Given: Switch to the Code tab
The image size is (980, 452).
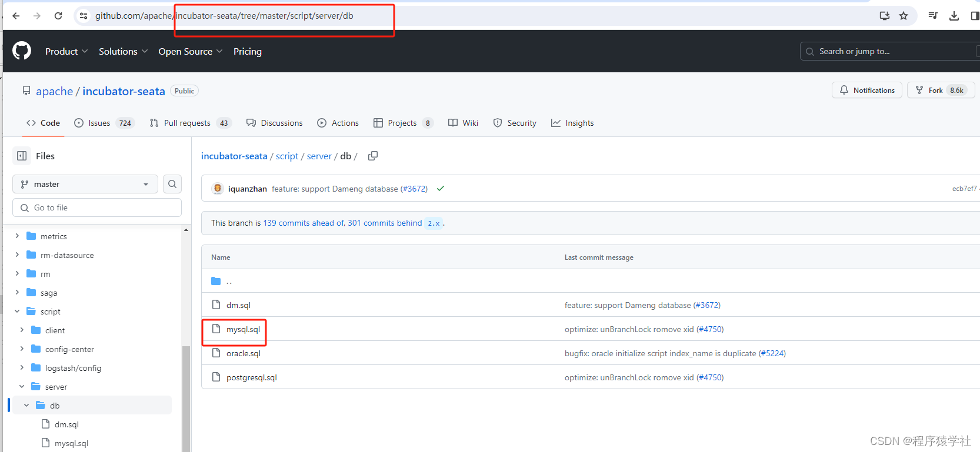Looking at the screenshot, I should 43,123.
